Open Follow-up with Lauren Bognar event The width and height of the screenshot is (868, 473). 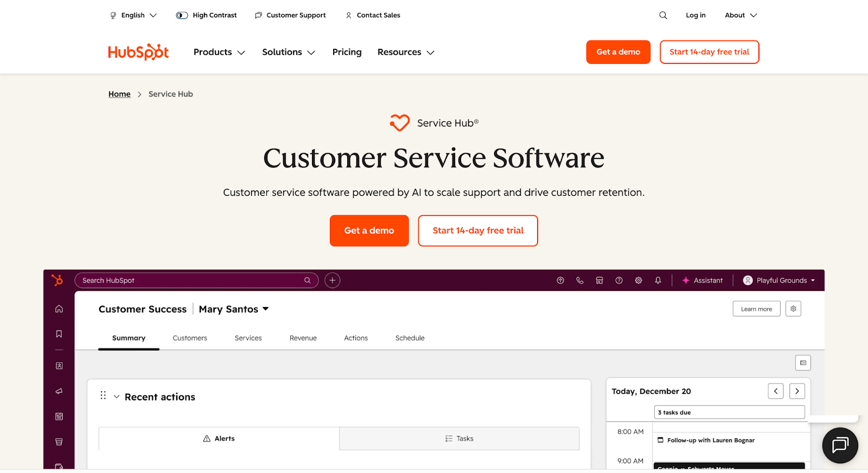pyautogui.click(x=711, y=440)
